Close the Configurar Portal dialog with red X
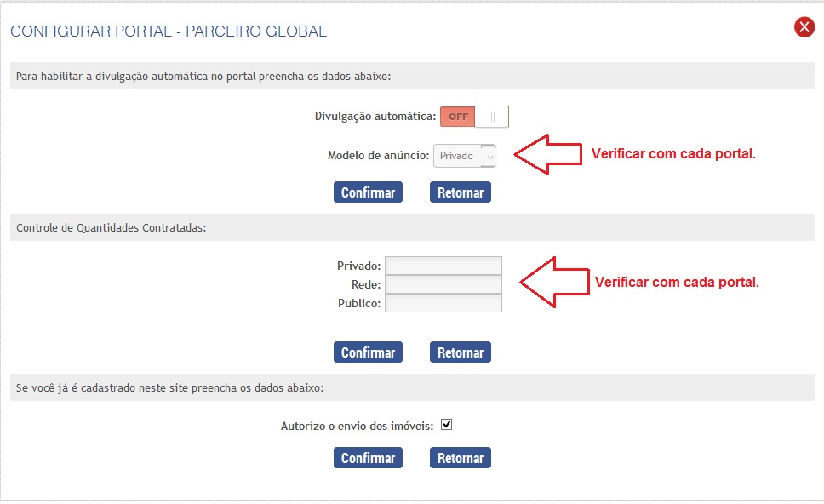 pos(804,26)
